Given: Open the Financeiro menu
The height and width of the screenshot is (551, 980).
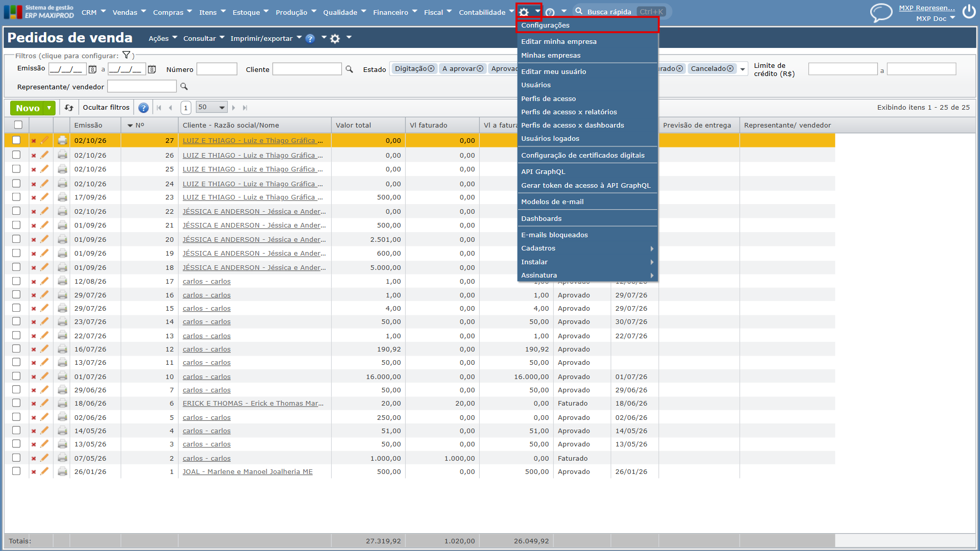Looking at the screenshot, I should point(395,12).
